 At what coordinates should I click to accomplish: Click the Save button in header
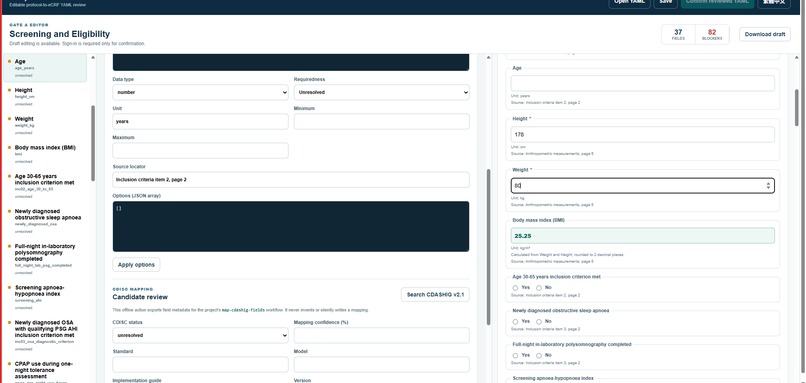tap(665, 3)
